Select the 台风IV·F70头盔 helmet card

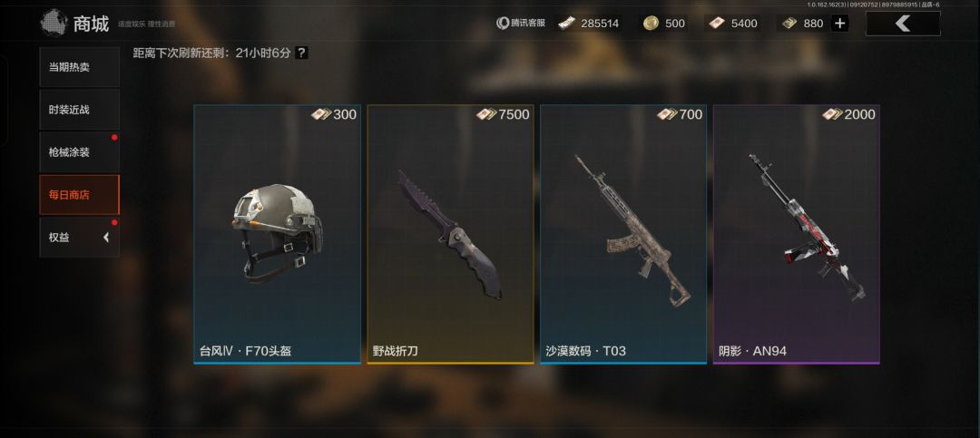[x=277, y=234]
